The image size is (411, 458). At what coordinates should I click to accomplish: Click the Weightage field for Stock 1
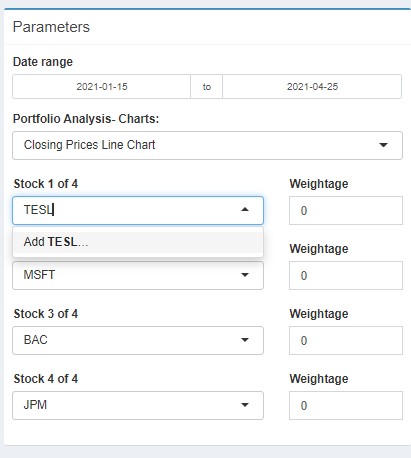(346, 210)
